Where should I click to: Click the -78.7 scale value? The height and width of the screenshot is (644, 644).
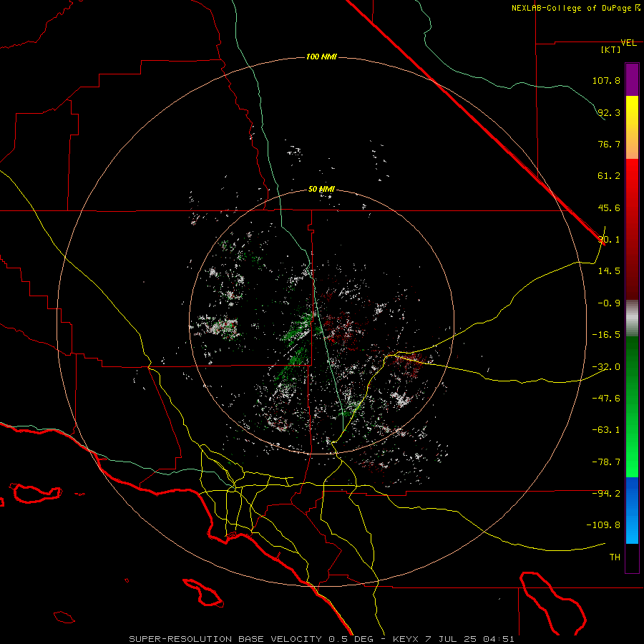coord(606,462)
